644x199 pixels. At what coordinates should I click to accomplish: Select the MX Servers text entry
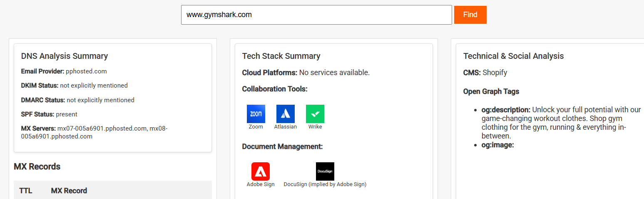point(94,132)
